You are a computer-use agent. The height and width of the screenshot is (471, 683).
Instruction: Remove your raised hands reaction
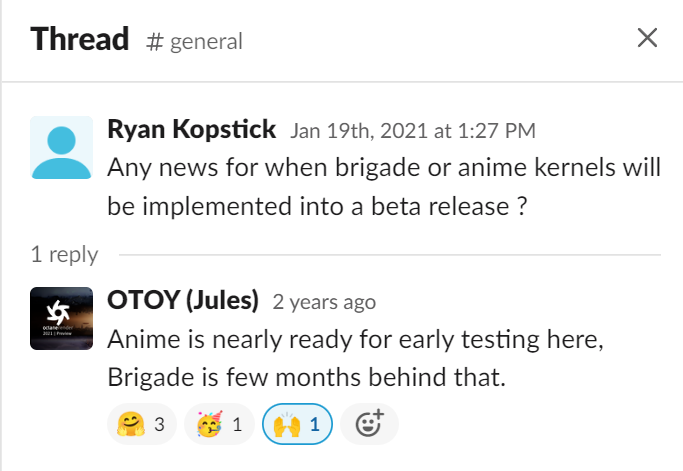point(296,424)
